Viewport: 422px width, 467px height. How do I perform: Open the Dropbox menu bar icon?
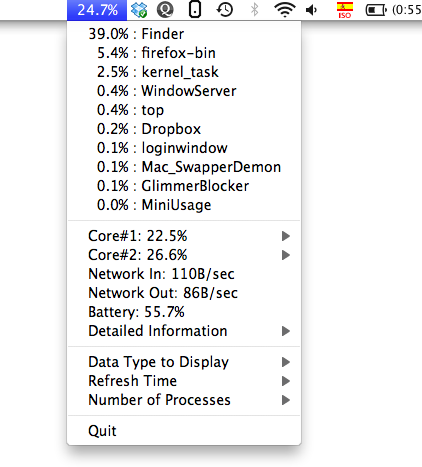[x=139, y=10]
